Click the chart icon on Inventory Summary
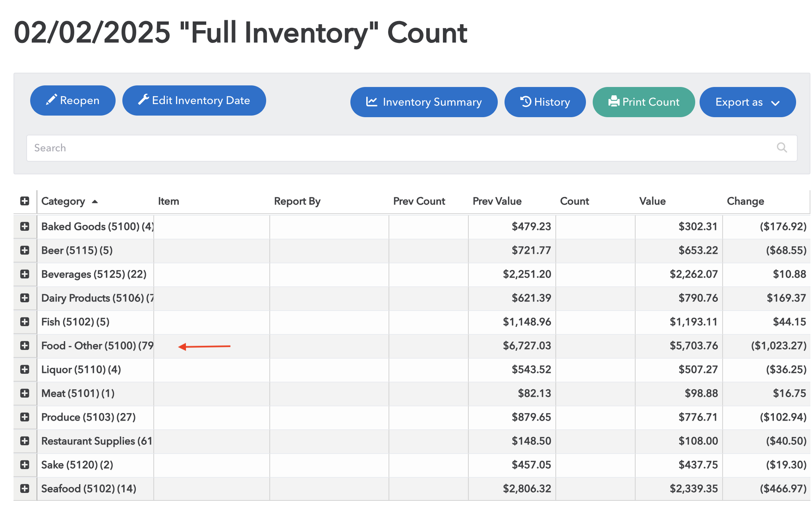 tap(372, 102)
